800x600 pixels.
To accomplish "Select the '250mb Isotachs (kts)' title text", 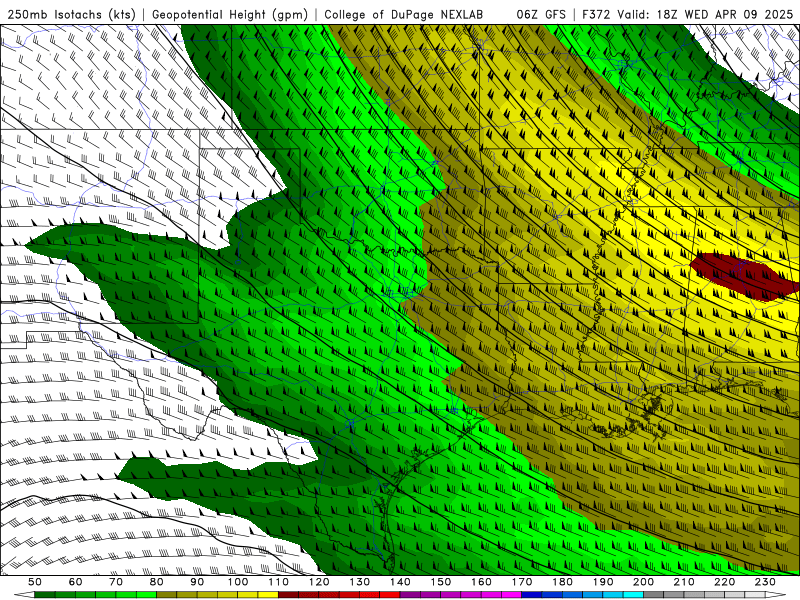I will [72, 15].
